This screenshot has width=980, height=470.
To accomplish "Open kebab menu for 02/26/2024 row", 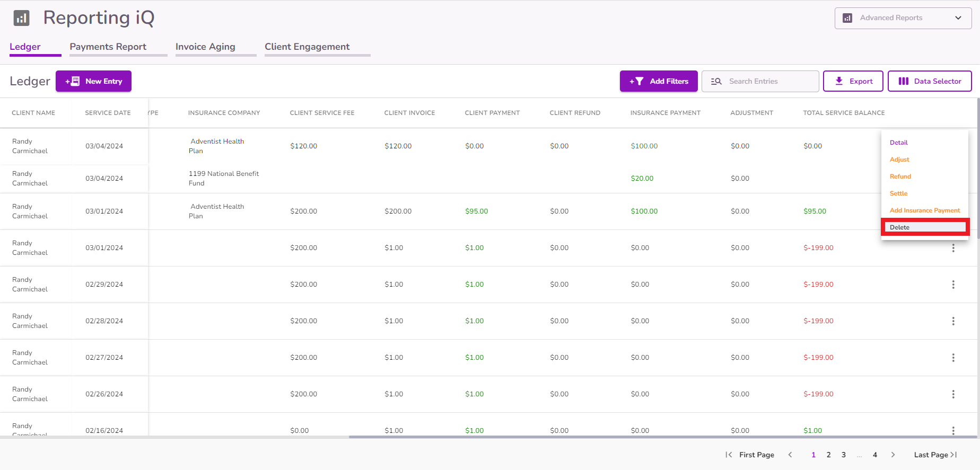I will [953, 394].
